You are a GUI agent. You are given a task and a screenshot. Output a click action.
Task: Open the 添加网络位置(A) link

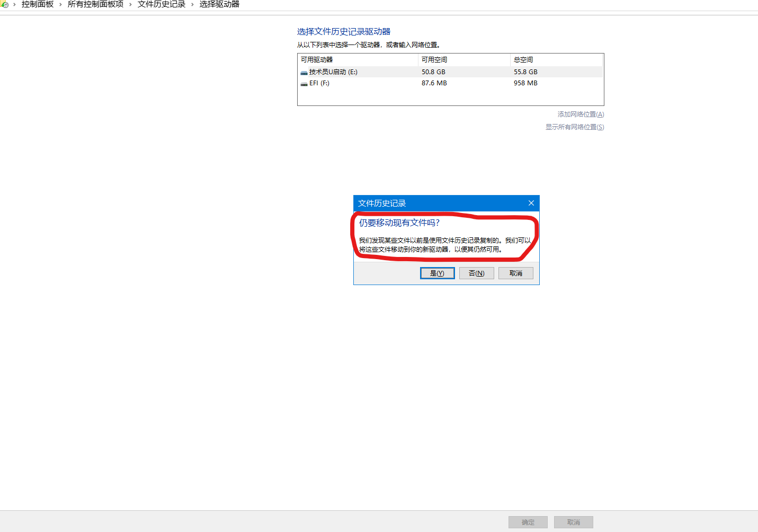pyautogui.click(x=581, y=114)
